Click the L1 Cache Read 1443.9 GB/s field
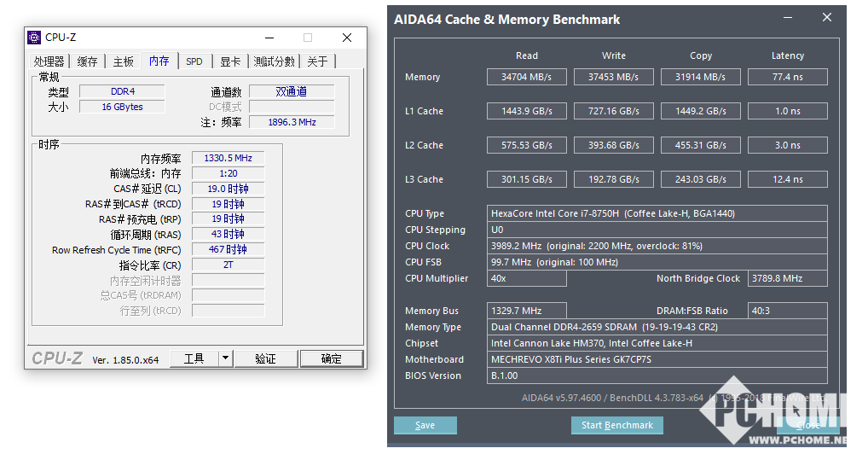868x460 pixels. pyautogui.click(x=526, y=111)
